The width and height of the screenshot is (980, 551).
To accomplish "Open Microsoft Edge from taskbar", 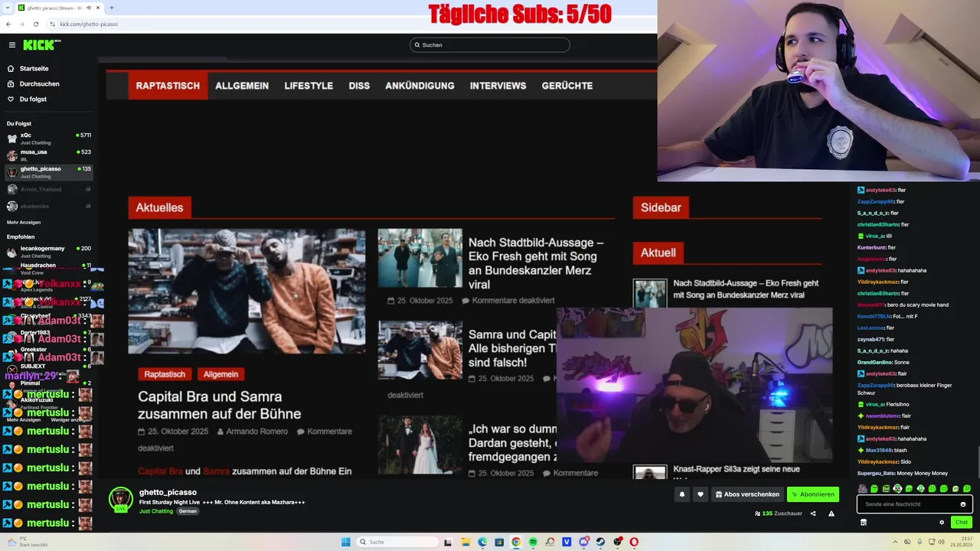I will pos(482,542).
